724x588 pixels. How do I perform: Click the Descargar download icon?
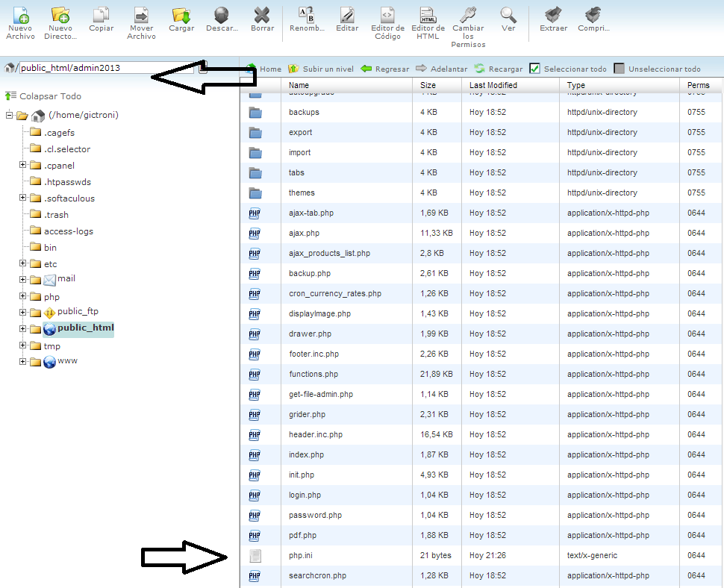click(x=222, y=15)
